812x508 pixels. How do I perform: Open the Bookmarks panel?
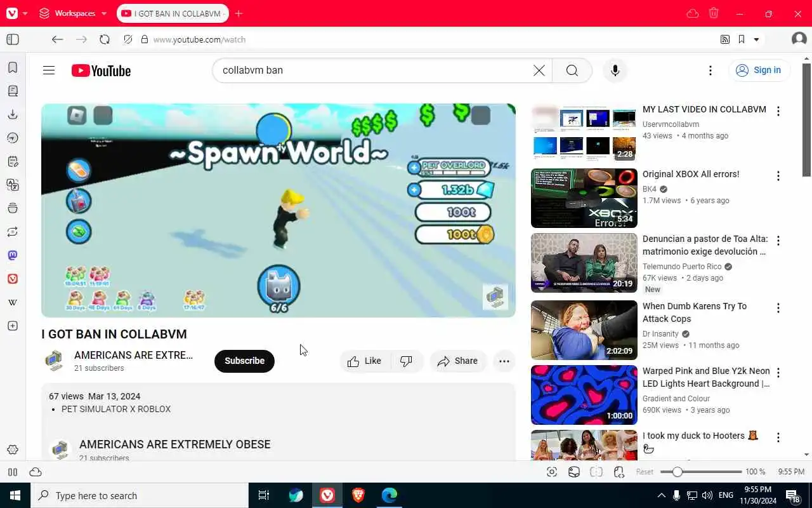(x=13, y=67)
